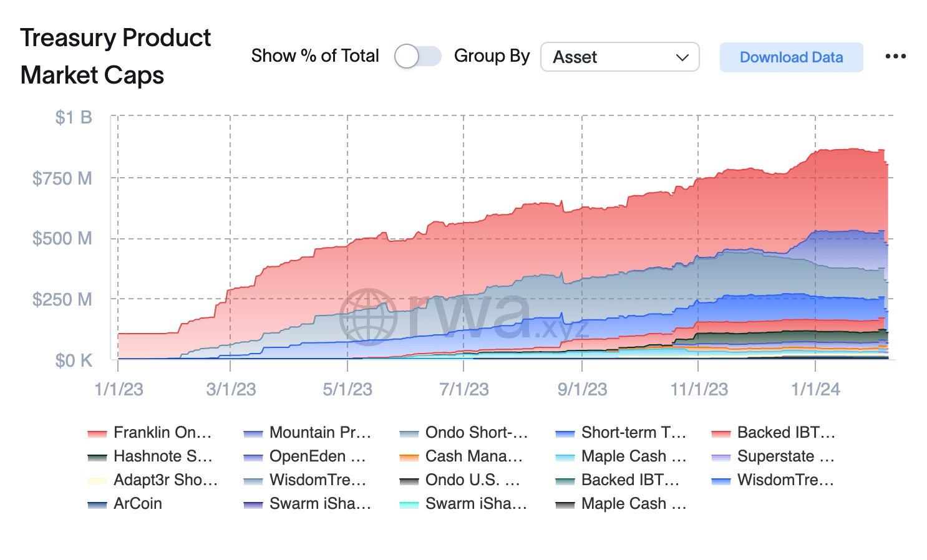
Task: Click the blue WisdomTre… legend swatch
Action: coord(721,481)
